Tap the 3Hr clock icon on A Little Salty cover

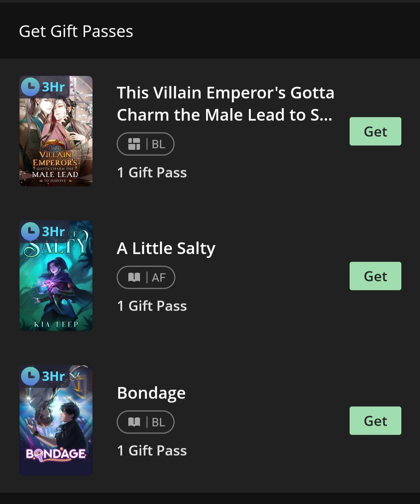point(30,231)
